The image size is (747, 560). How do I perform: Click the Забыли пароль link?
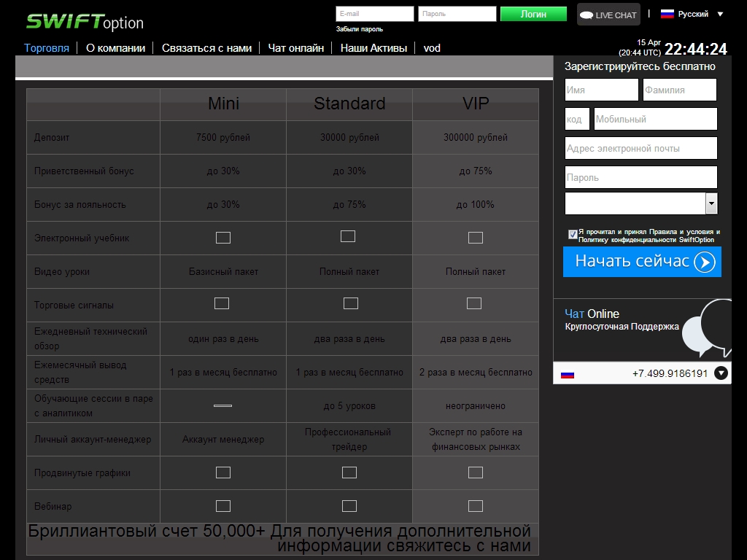[359, 29]
